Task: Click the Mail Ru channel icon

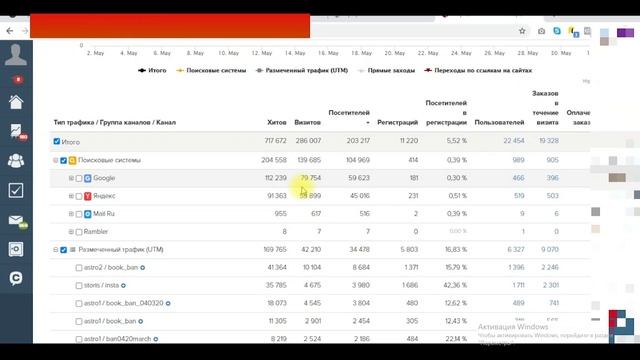Action: [87, 214]
